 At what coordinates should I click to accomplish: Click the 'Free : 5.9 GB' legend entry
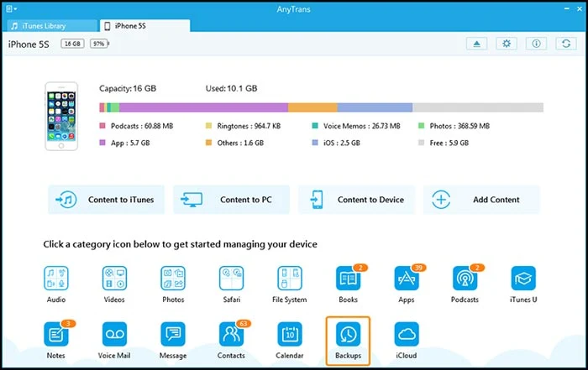(x=444, y=143)
